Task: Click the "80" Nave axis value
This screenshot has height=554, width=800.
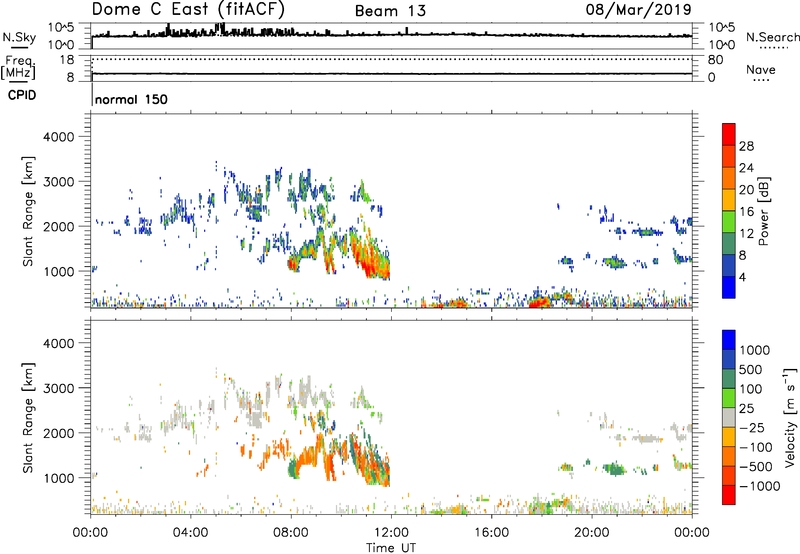Action: (715, 60)
